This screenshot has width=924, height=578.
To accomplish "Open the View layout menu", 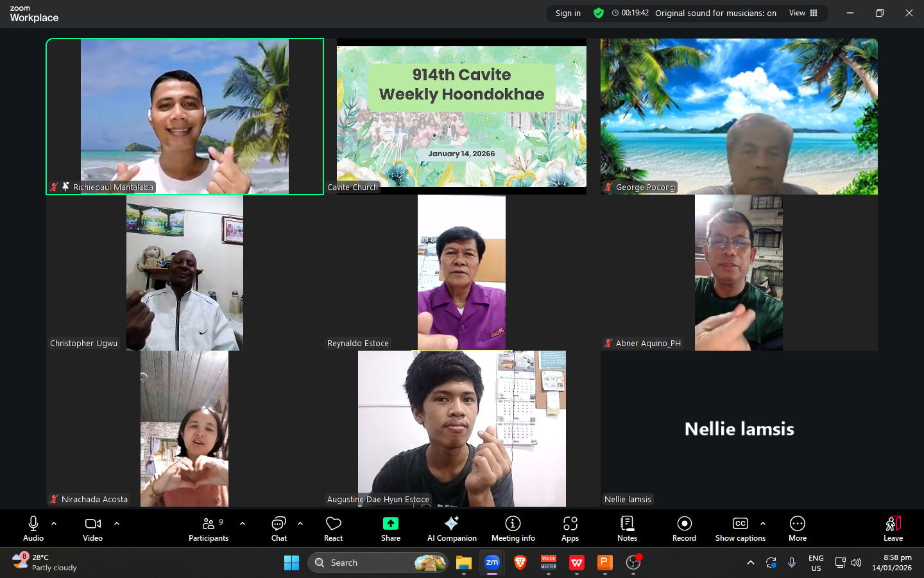I will tap(803, 13).
